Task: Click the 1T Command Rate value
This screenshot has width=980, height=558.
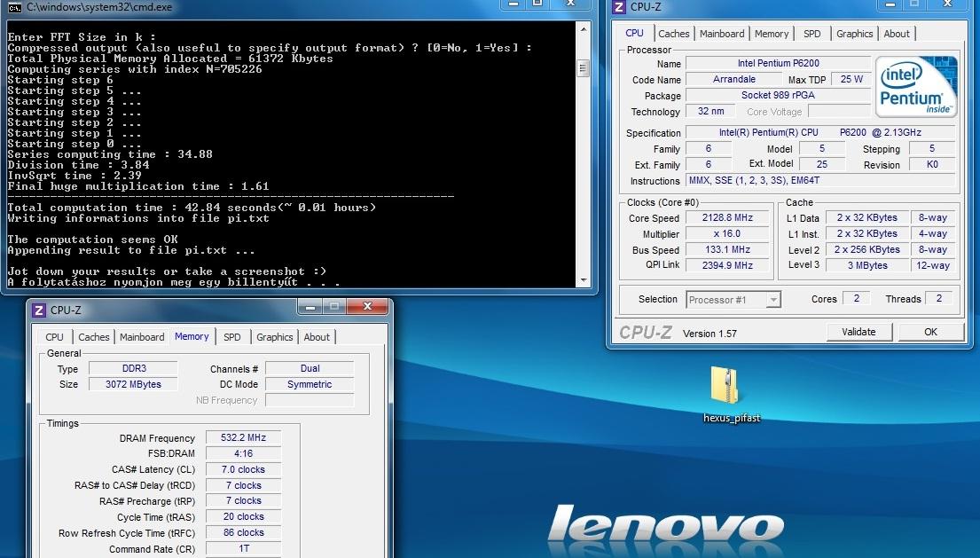Action: pos(243,548)
